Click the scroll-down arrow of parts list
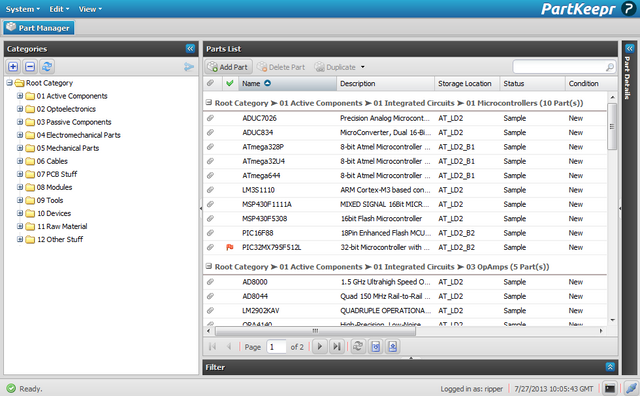 point(612,320)
